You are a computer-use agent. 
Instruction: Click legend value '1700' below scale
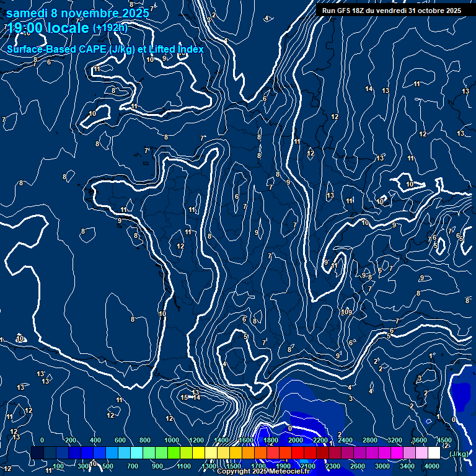[258, 466]
